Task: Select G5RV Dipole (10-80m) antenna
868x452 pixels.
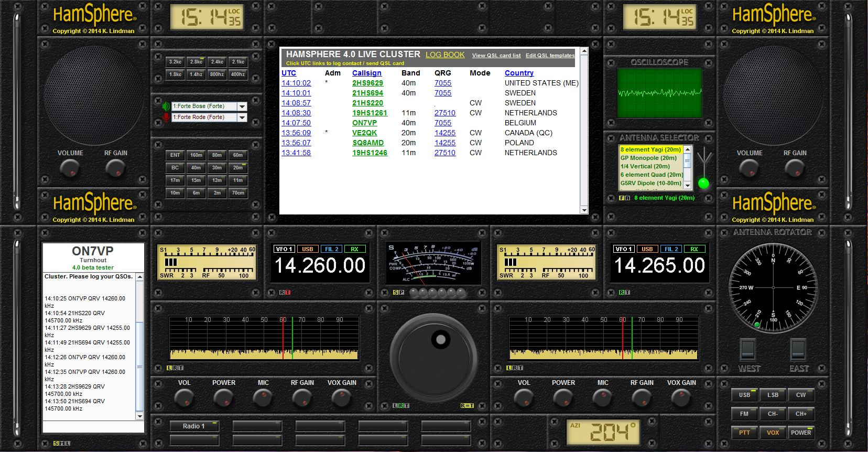Action: coord(651,183)
